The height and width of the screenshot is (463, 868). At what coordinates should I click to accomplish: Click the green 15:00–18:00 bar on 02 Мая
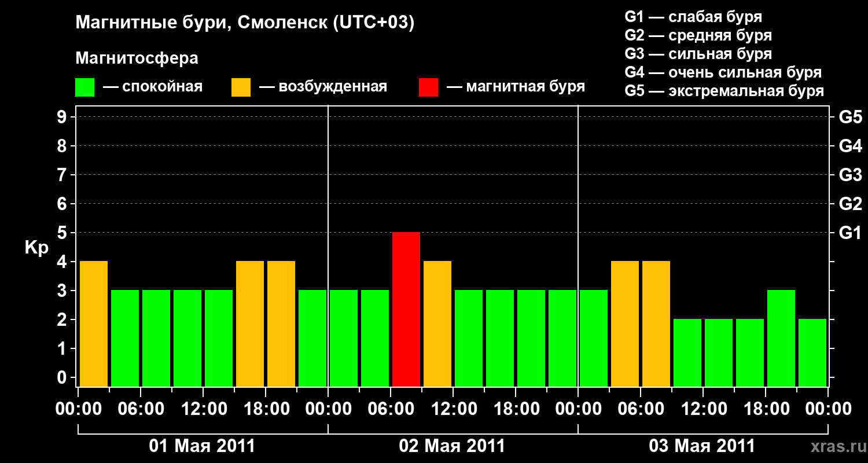click(x=500, y=338)
